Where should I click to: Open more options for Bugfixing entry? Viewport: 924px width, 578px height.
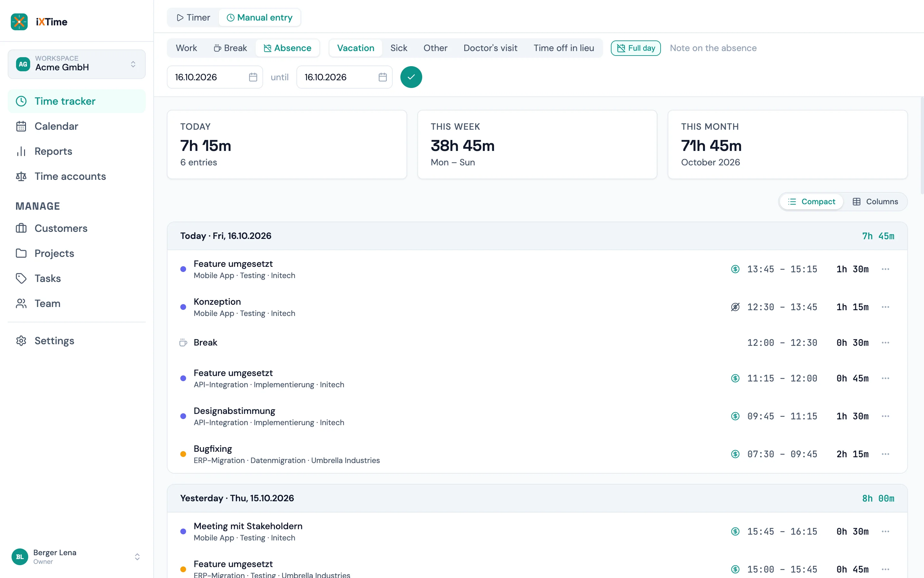[x=886, y=454]
